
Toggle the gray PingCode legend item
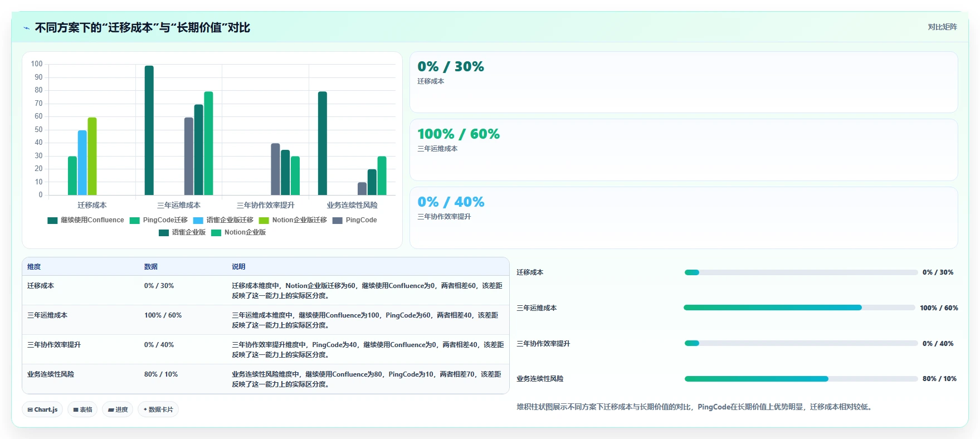[355, 220]
